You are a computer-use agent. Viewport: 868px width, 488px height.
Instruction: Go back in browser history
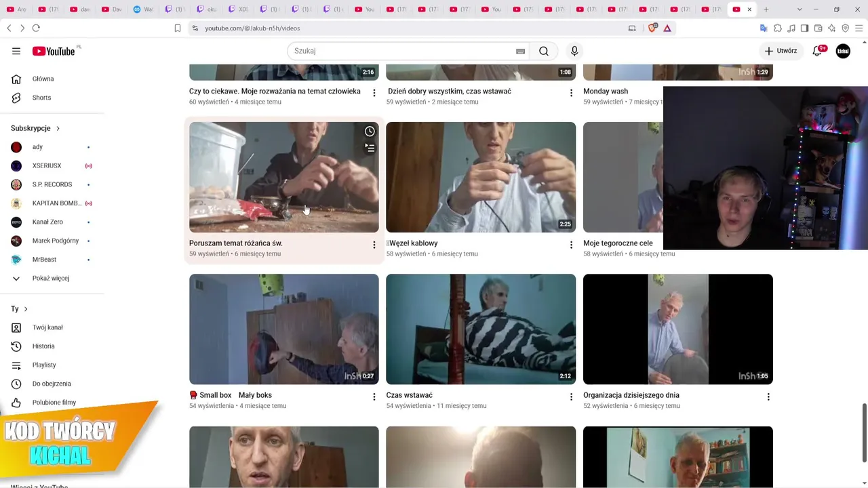[x=9, y=28]
